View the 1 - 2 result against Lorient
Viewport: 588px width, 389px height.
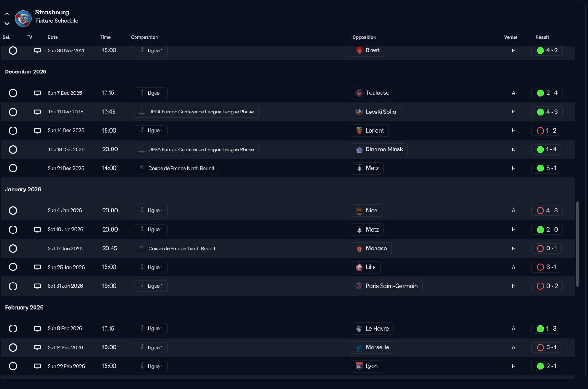click(547, 131)
